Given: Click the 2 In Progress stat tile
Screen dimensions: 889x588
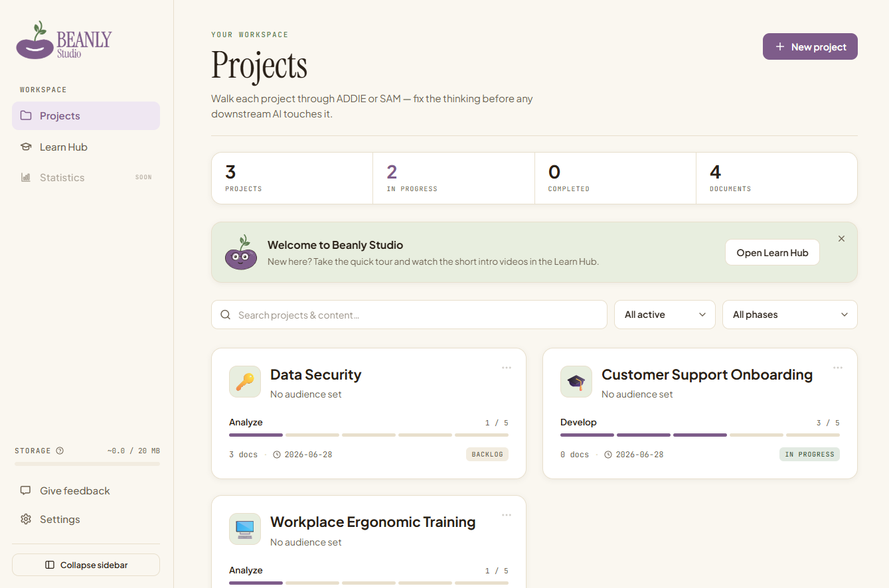Looking at the screenshot, I should tap(453, 178).
